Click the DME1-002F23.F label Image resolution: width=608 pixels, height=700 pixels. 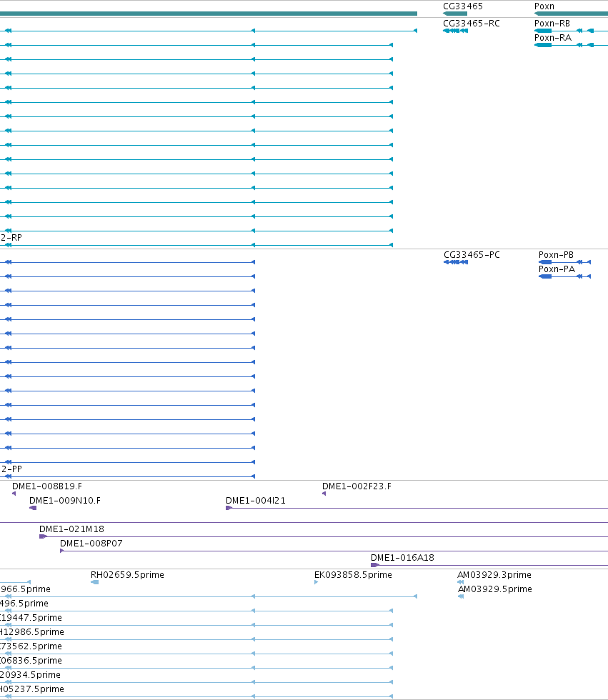point(357,486)
